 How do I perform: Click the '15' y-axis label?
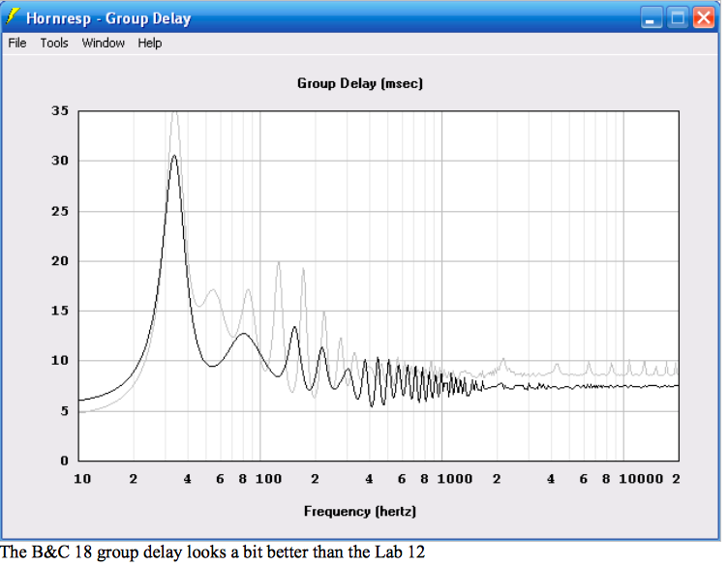60,311
